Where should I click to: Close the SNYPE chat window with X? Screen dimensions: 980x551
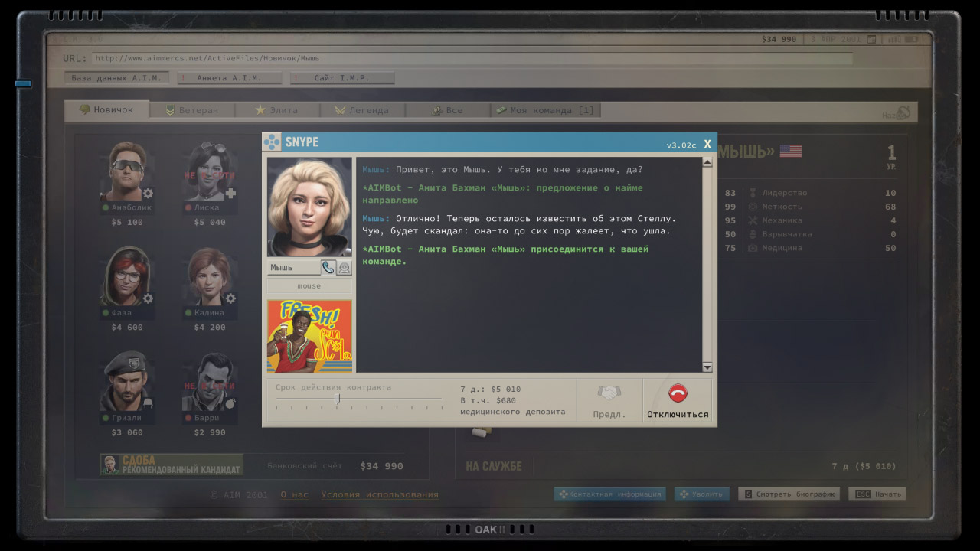(707, 144)
